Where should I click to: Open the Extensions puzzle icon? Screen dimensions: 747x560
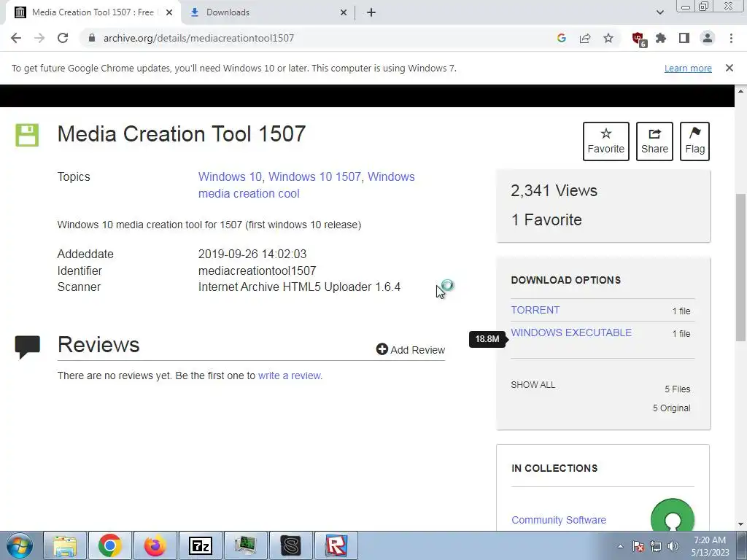pos(661,38)
